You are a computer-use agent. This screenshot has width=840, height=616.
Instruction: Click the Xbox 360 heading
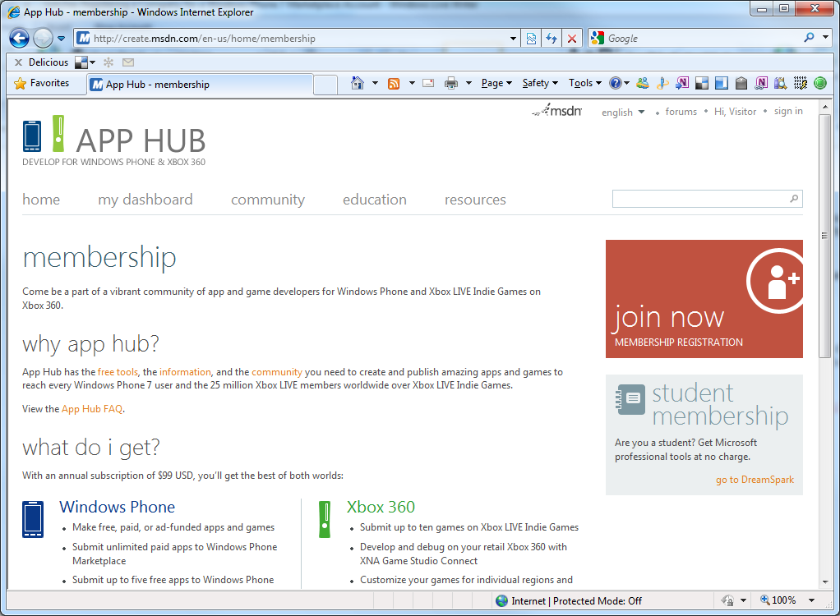381,507
